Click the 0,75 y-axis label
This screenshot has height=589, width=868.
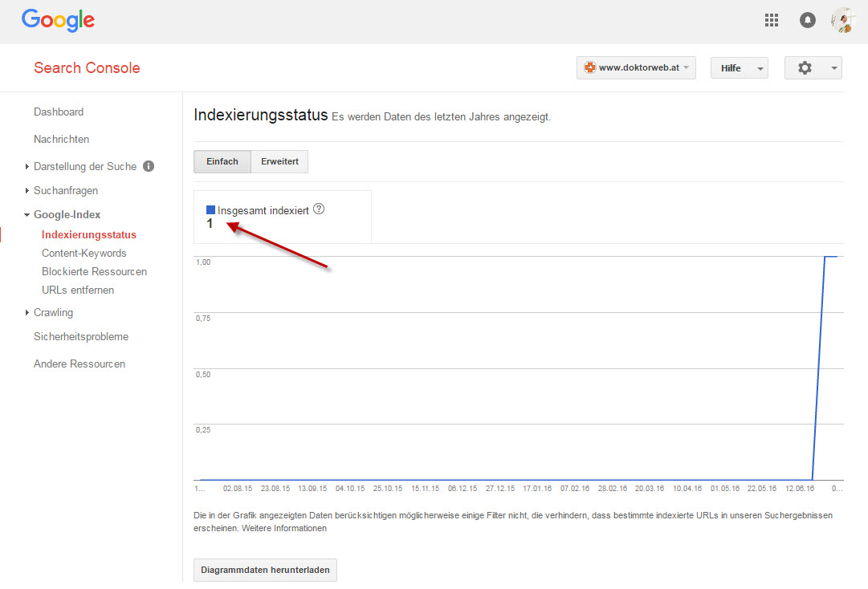(203, 319)
